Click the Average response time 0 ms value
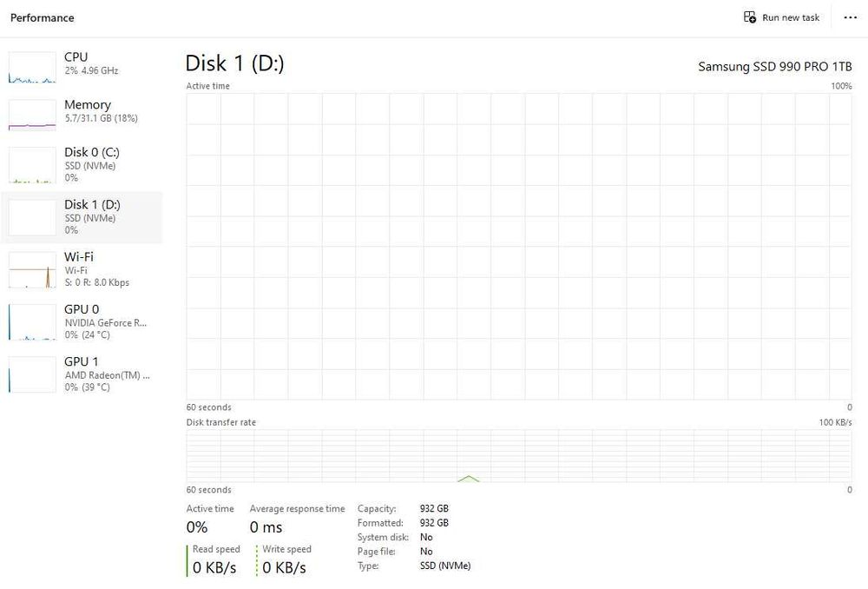Image resolution: width=868 pixels, height=589 pixels. click(x=266, y=527)
